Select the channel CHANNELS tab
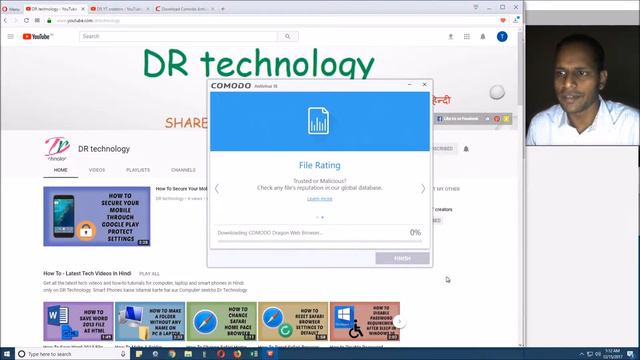The width and height of the screenshot is (640, 360). pyautogui.click(x=183, y=170)
